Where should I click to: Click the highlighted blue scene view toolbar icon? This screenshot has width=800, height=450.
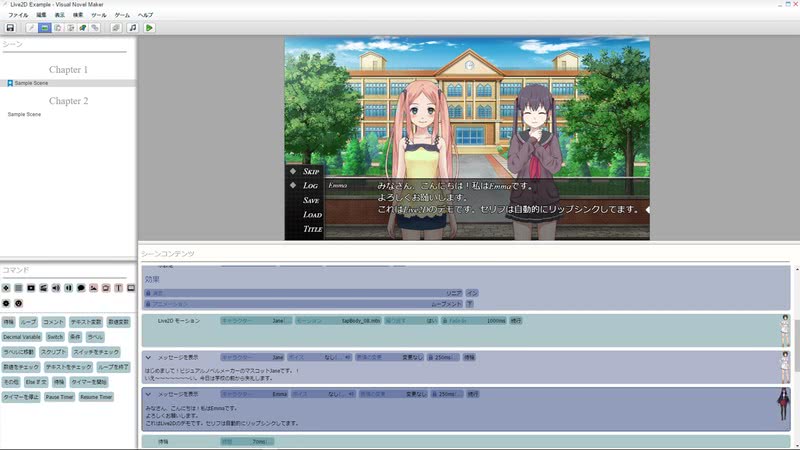[44, 28]
